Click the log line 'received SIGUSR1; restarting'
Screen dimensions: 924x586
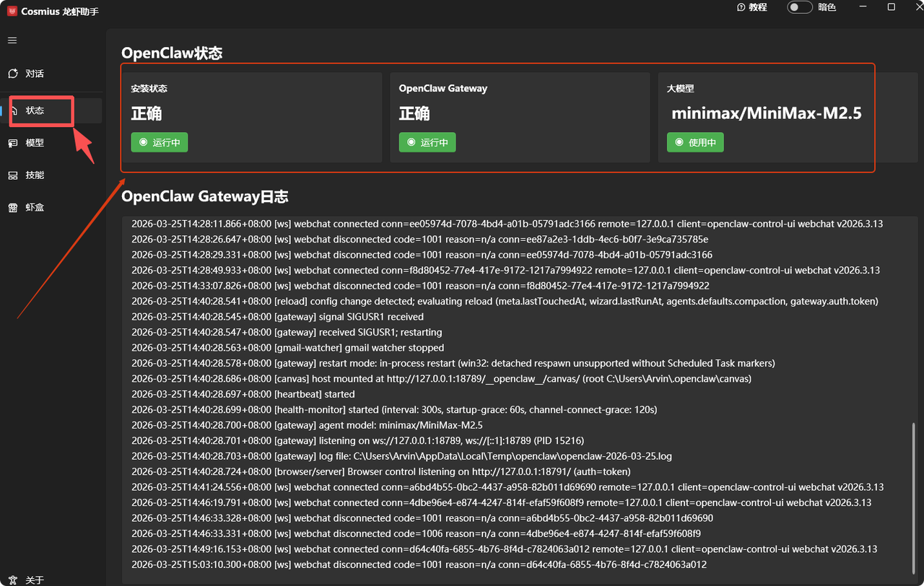(x=287, y=332)
